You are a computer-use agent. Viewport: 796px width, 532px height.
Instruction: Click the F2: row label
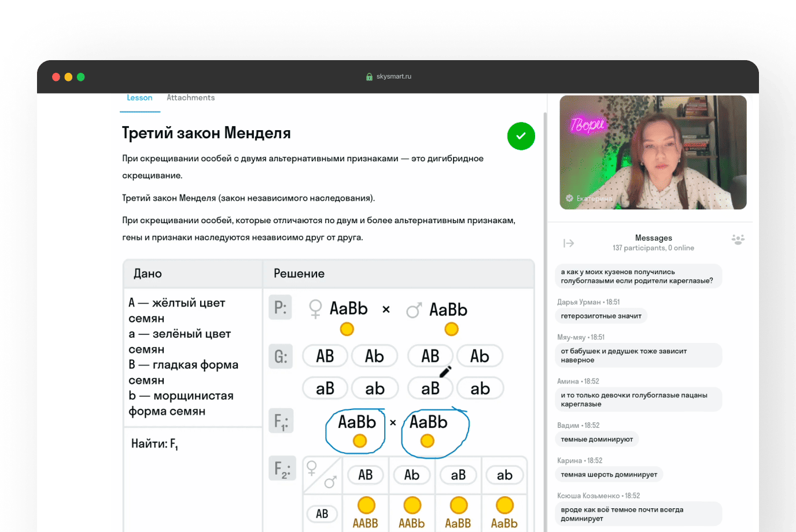click(282, 468)
